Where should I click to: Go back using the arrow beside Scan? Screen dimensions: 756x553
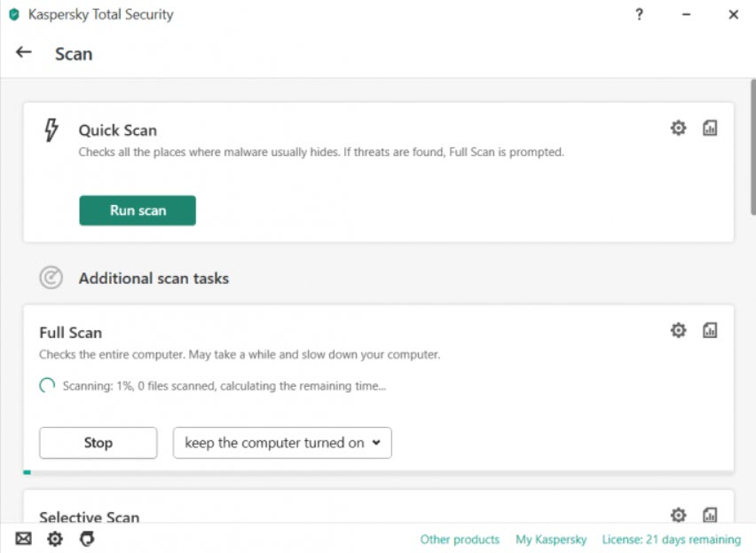click(24, 52)
